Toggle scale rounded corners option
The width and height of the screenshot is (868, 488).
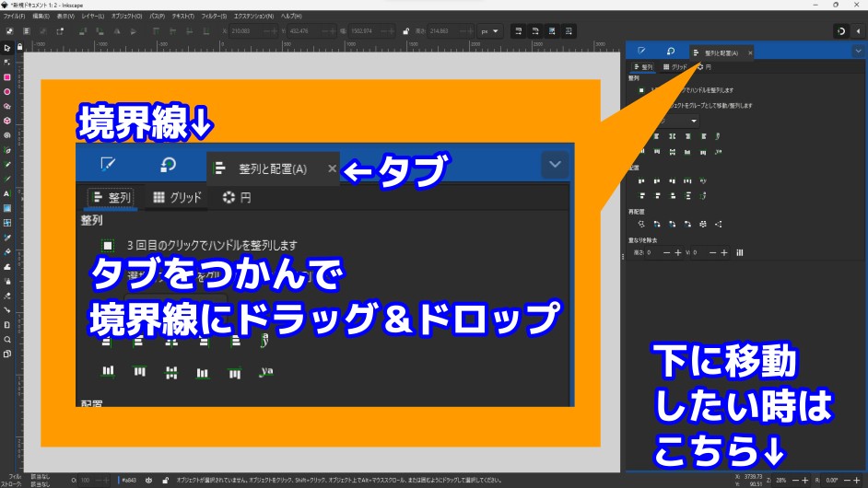[x=535, y=31]
